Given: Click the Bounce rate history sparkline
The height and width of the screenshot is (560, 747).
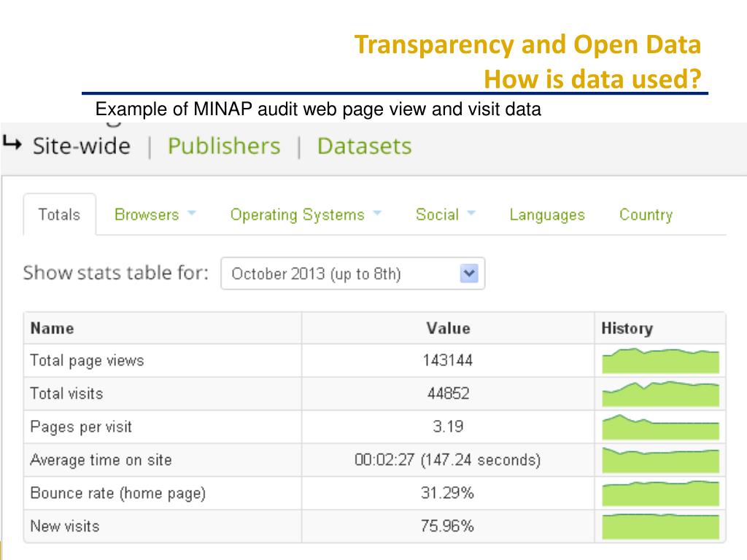Looking at the screenshot, I should [x=660, y=494].
